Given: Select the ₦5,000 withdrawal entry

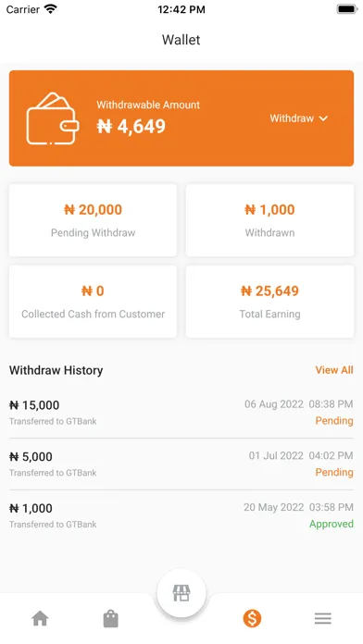Looking at the screenshot, I should [181, 464].
